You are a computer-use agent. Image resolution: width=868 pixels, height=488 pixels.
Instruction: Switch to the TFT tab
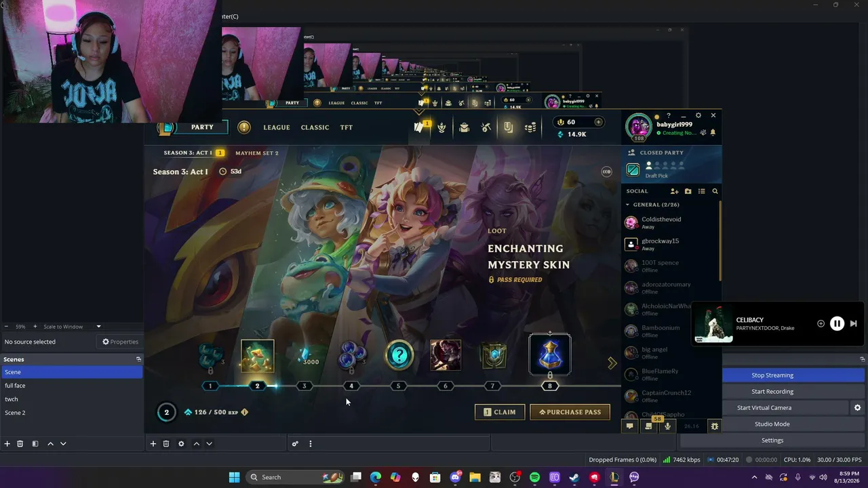coord(347,127)
